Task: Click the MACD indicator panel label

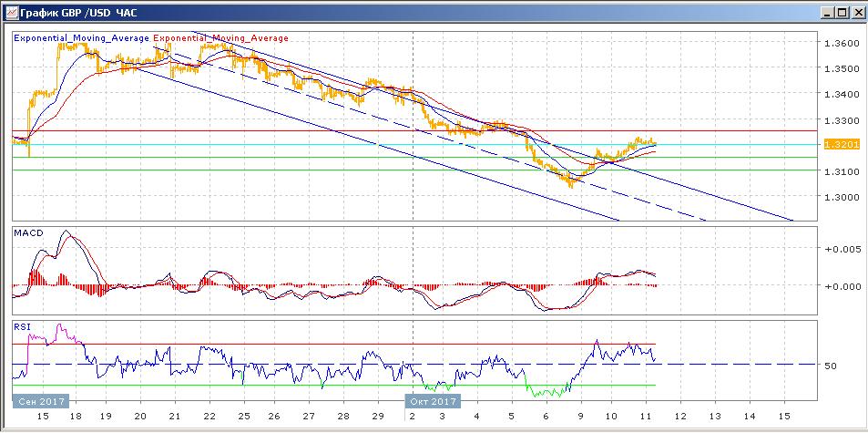Action: point(26,233)
